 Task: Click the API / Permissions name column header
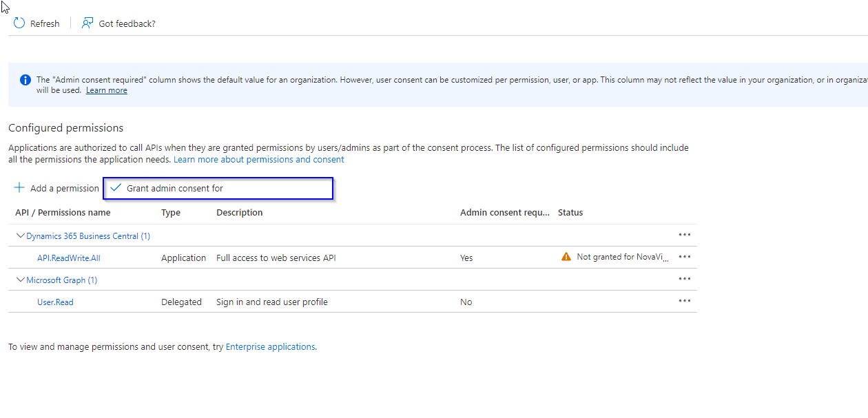point(63,213)
